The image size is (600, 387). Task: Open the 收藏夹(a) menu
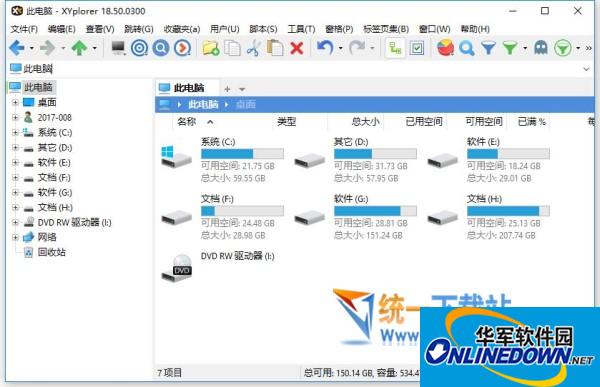pos(182,29)
